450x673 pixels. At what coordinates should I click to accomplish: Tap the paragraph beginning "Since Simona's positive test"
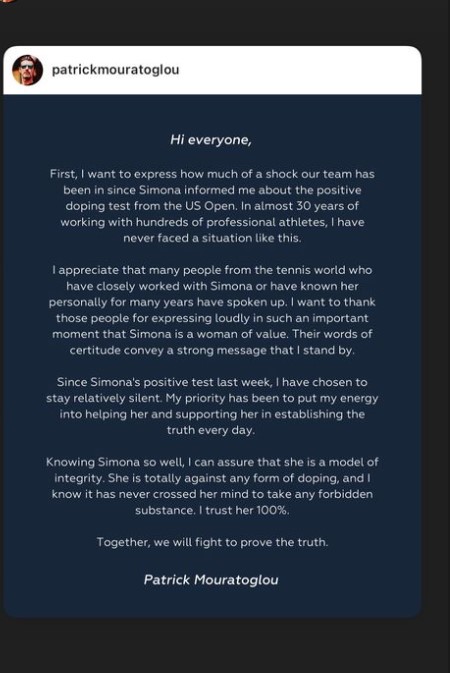[212, 406]
